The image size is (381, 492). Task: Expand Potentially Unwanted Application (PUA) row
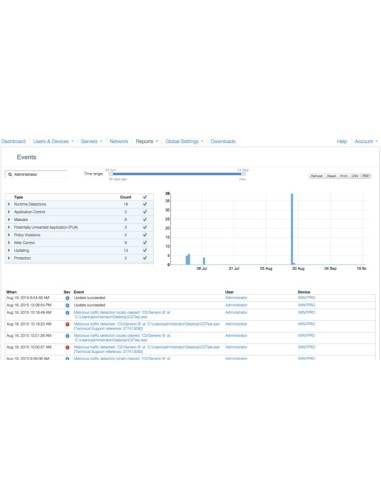point(9,227)
